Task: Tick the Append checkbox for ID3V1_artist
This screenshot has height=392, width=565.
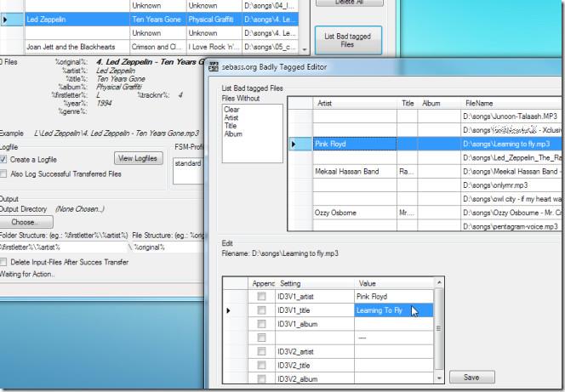Action: (261, 296)
